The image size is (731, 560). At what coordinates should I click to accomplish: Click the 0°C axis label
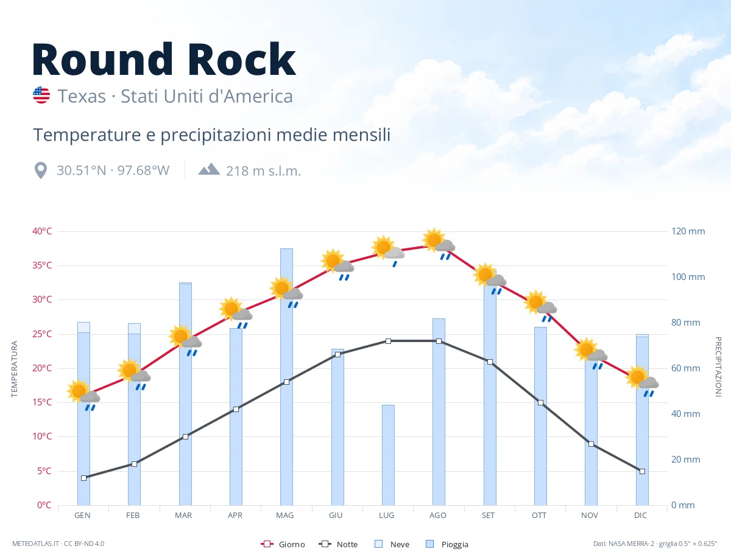click(x=44, y=505)
